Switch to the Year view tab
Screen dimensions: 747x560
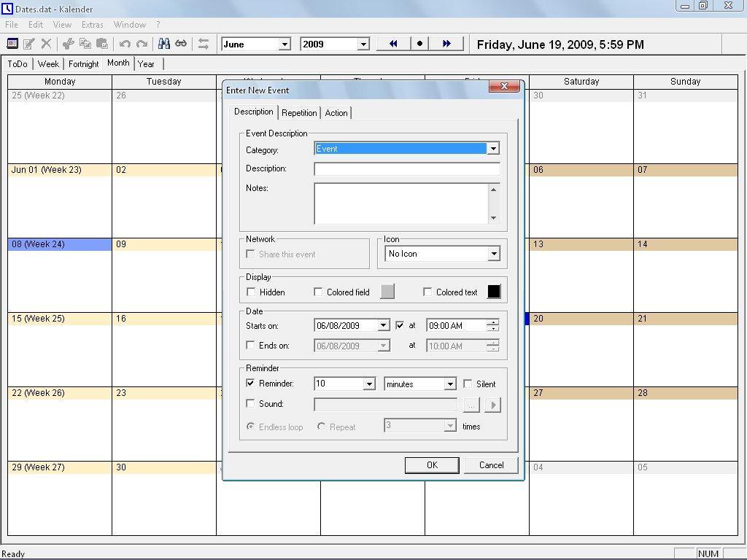pos(146,64)
